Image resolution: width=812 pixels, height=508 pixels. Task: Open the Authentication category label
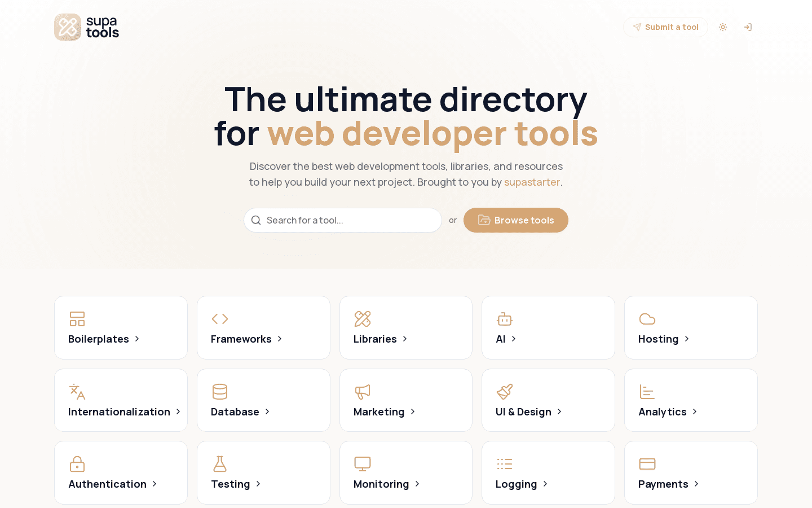[107, 484]
